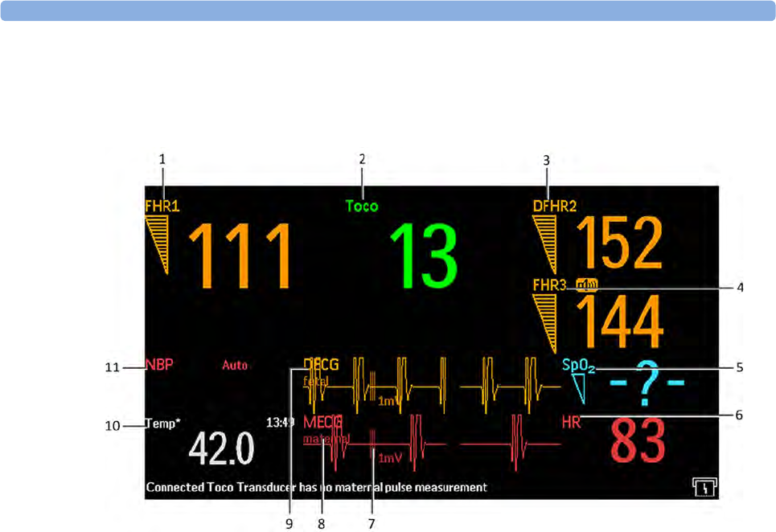Tap the SpO2 questionable value -?-
Viewport: 776px width, 532px height.
tap(647, 383)
